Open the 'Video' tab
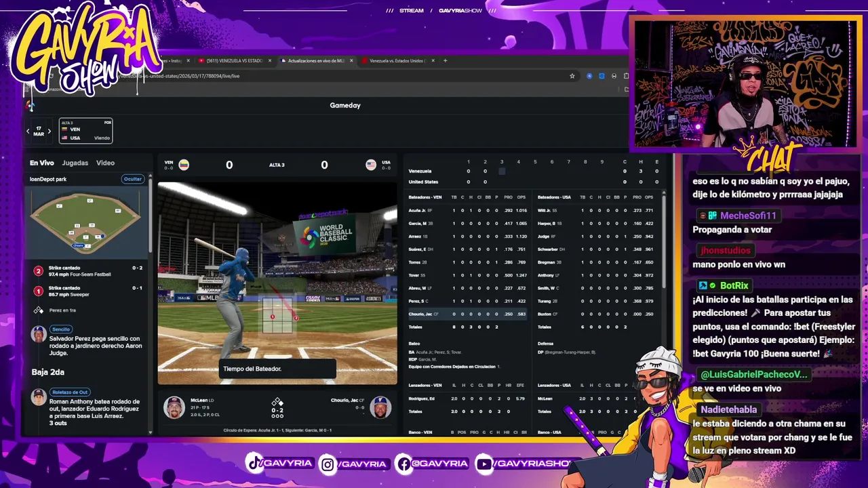The height and width of the screenshot is (488, 868). [105, 163]
